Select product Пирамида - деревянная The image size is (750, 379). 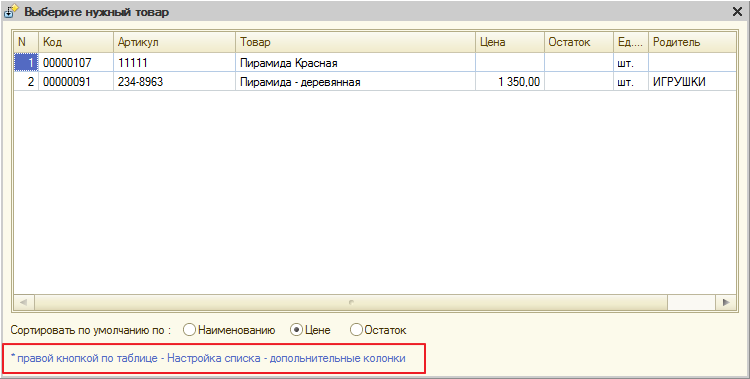(355, 82)
